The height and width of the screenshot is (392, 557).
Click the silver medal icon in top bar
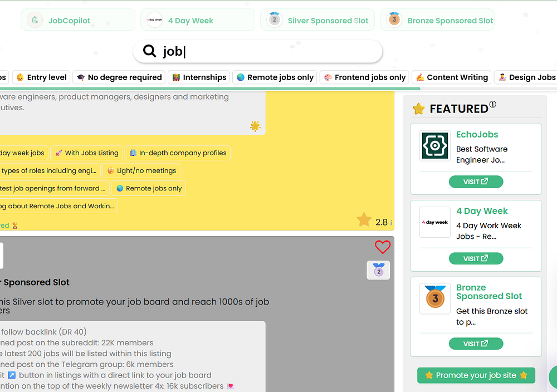[274, 19]
